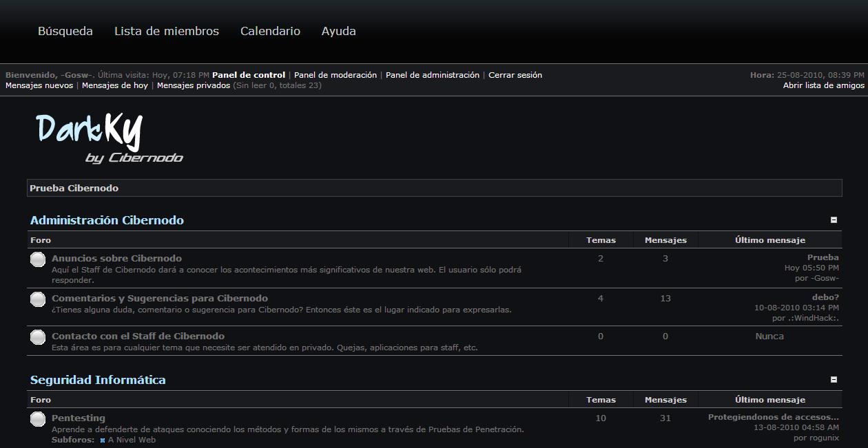The width and height of the screenshot is (868, 448).
Task: Open last post 'debo?' link
Action: tap(825, 297)
